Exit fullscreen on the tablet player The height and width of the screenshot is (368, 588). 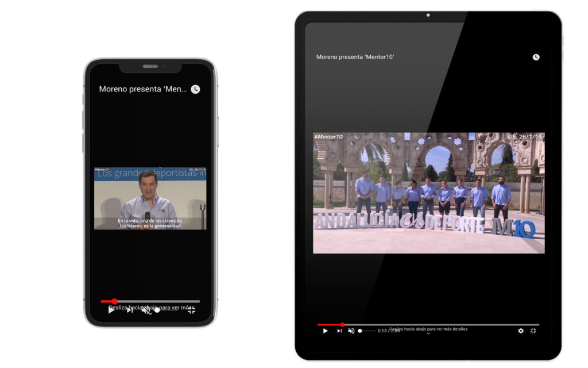click(x=533, y=331)
